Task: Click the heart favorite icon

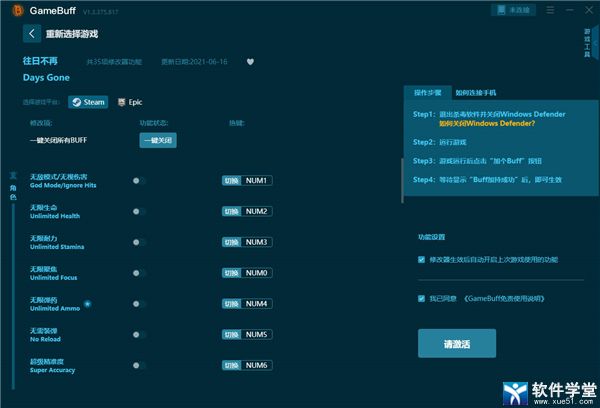Action: pos(250,61)
